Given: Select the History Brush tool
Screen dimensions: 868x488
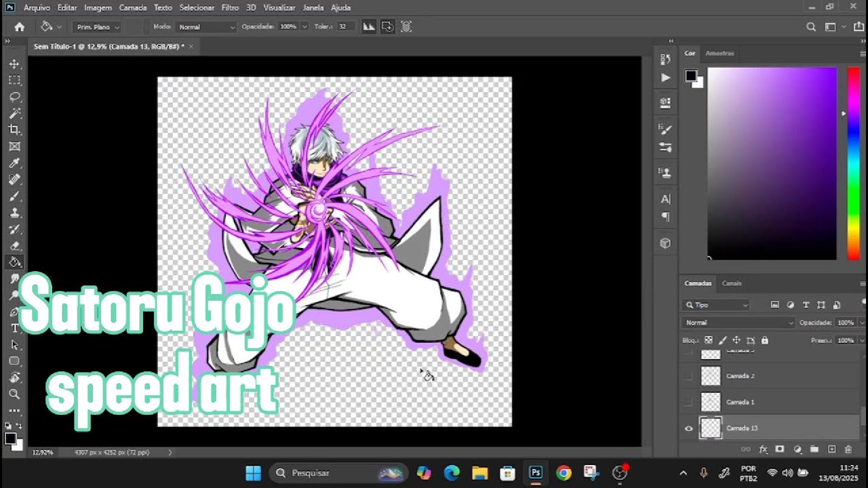Looking at the screenshot, I should [14, 229].
